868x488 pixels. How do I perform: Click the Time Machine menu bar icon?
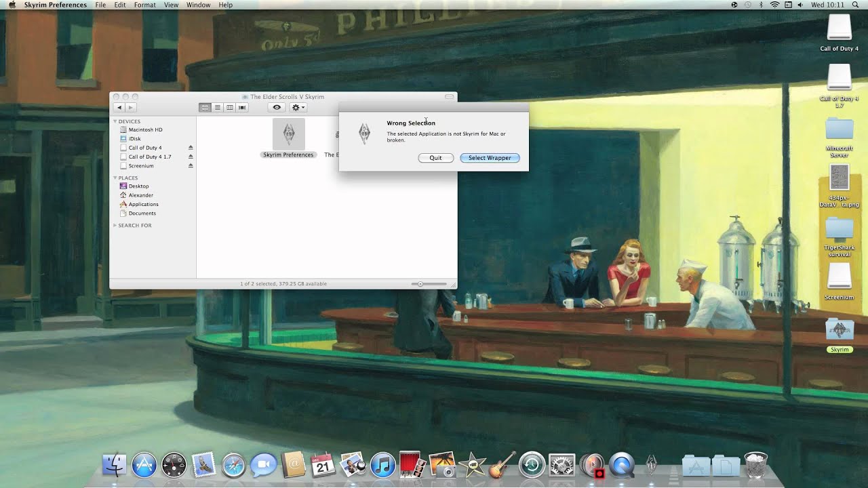click(x=748, y=5)
